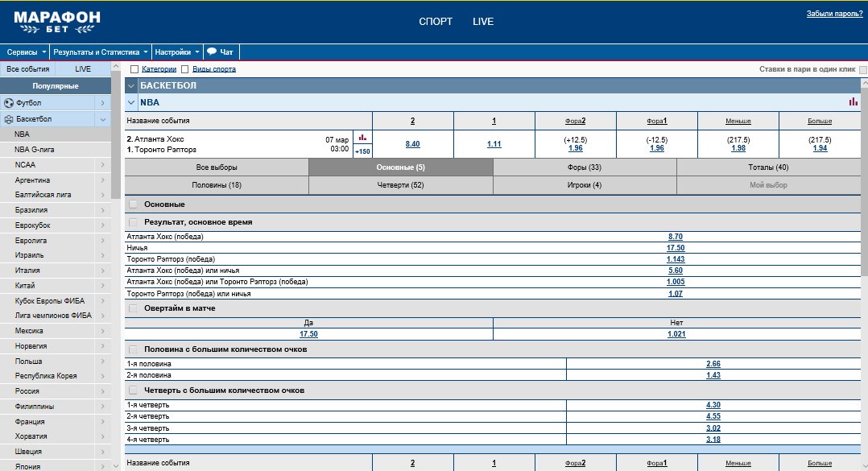Switch to the Четверти (52) tab
Viewport: 868px width, 471px height.
pos(400,185)
